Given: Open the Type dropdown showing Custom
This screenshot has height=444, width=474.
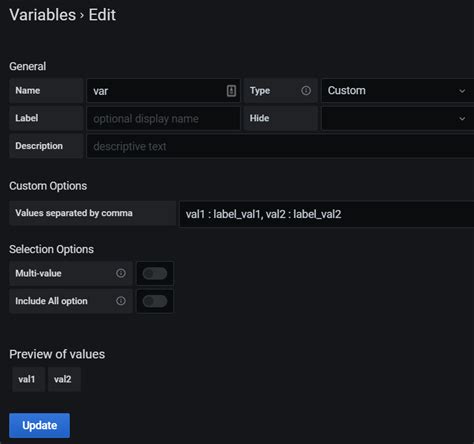Looking at the screenshot, I should click(397, 90).
